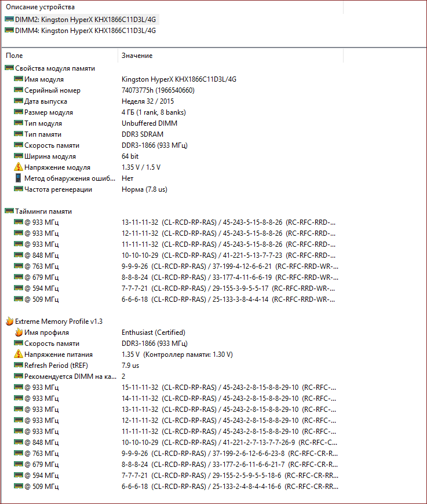The height and width of the screenshot is (504, 427).
Task: Select the value '64 bit'
Action: pyautogui.click(x=130, y=156)
